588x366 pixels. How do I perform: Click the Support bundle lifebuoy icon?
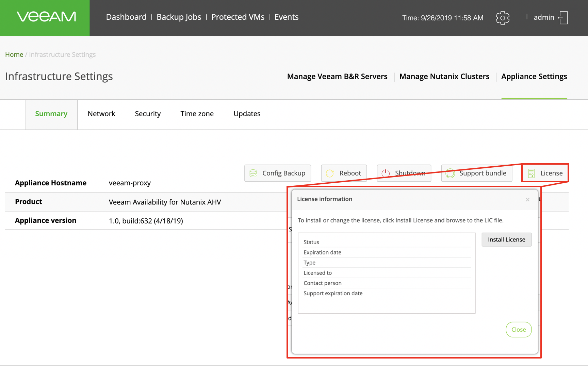pos(450,173)
